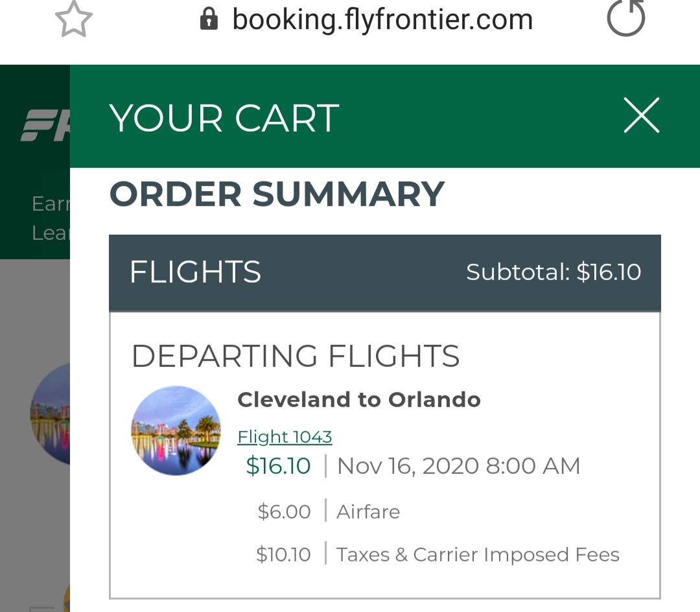Tap the Departing Flights section heading

pyautogui.click(x=296, y=356)
